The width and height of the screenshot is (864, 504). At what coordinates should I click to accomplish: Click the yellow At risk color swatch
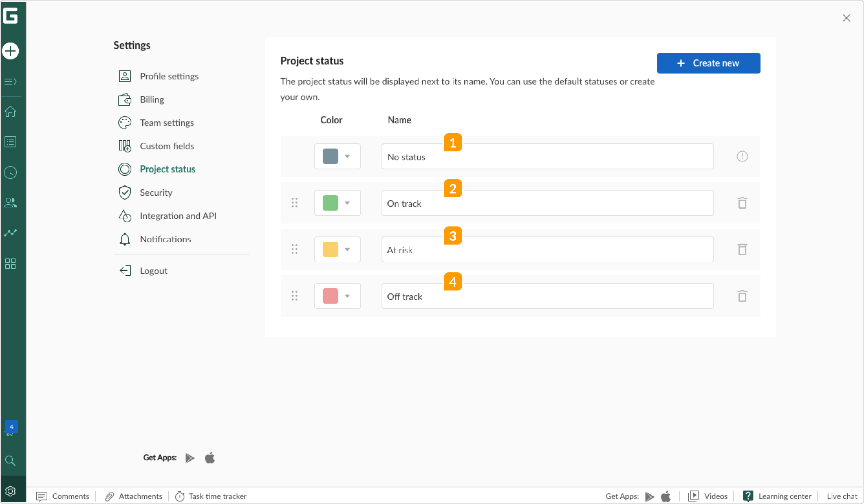click(330, 250)
